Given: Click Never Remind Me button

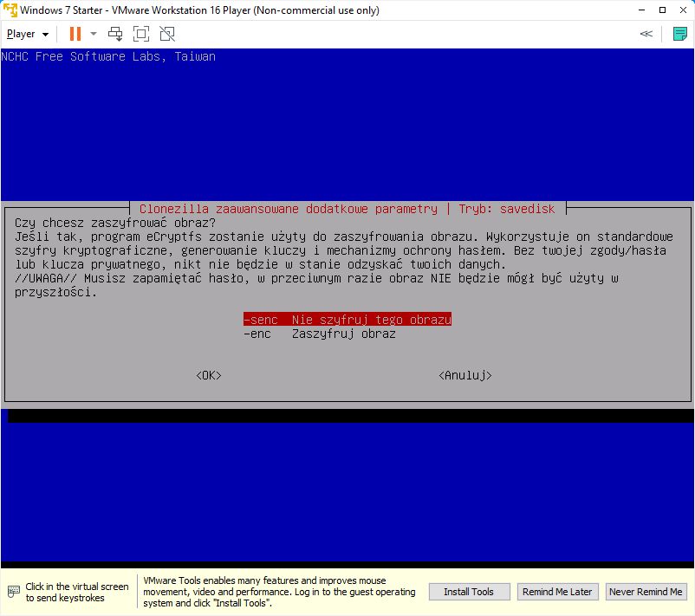Looking at the screenshot, I should click(646, 592).
